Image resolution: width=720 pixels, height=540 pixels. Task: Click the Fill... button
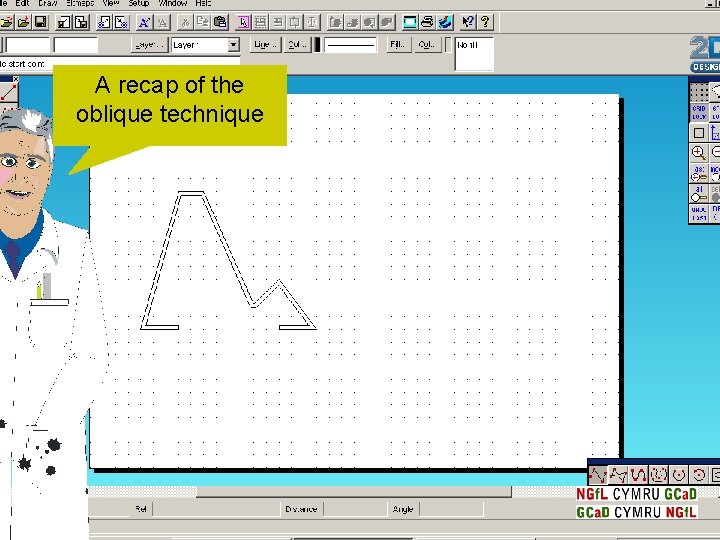tap(399, 45)
